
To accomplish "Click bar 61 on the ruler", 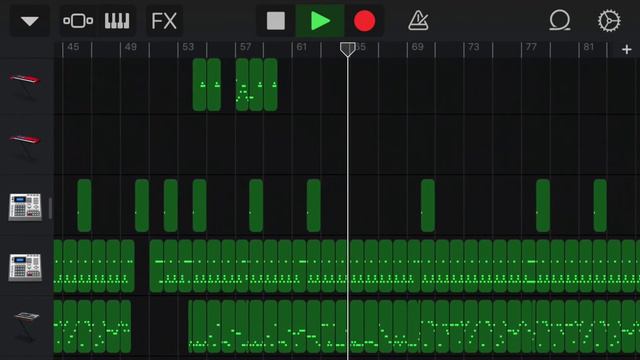I will tap(302, 47).
